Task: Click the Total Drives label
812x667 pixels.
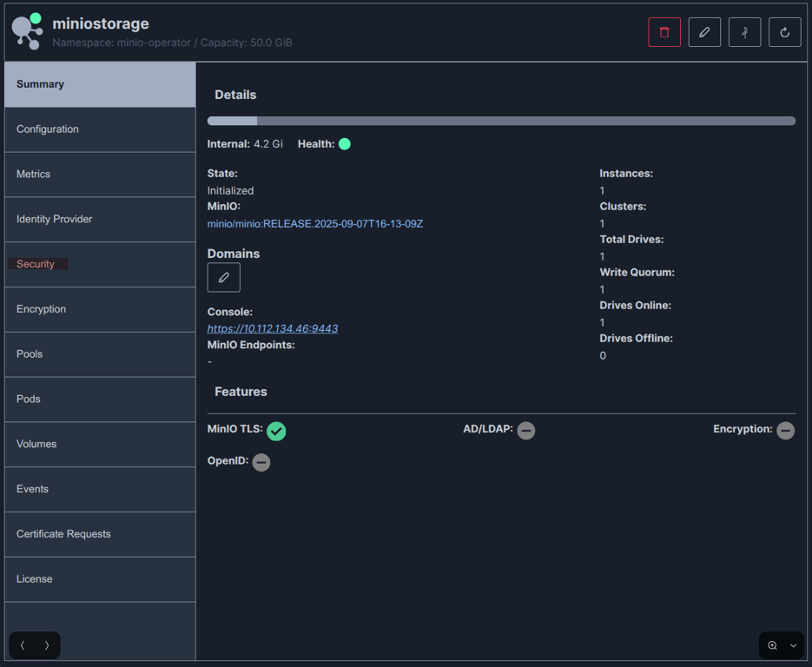Action: click(631, 239)
